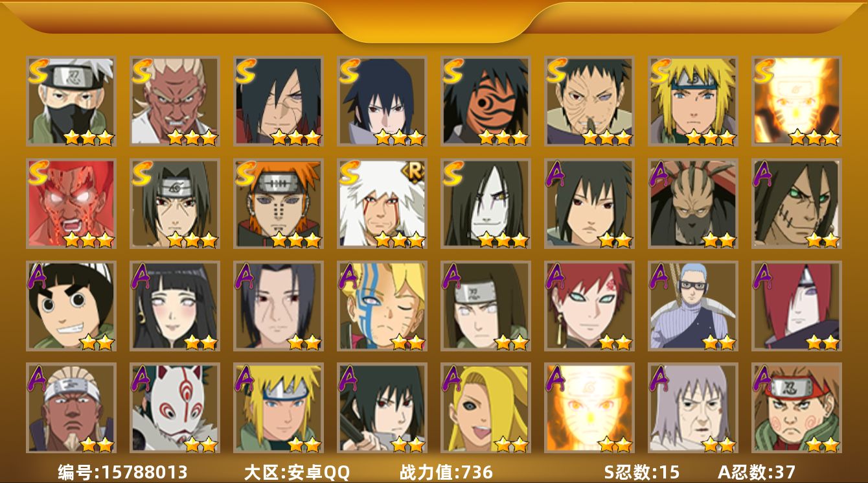Select the glasses-wearing grey-haired character in purple

693,306
